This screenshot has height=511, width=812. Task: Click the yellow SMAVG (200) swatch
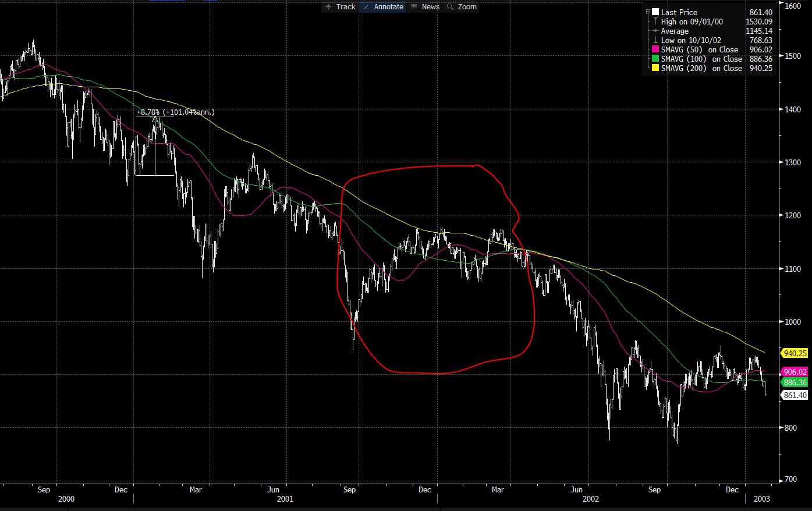coord(655,68)
